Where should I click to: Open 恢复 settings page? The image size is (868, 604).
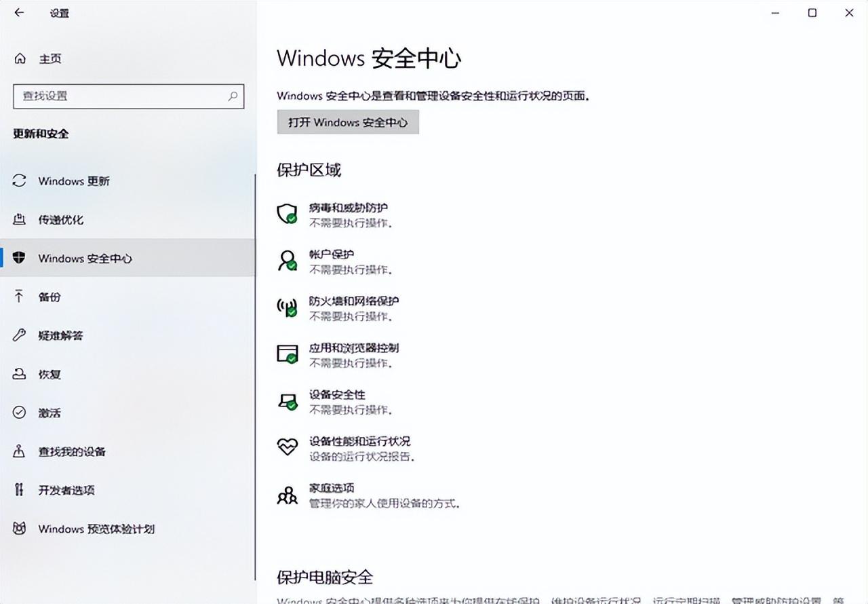127,374
